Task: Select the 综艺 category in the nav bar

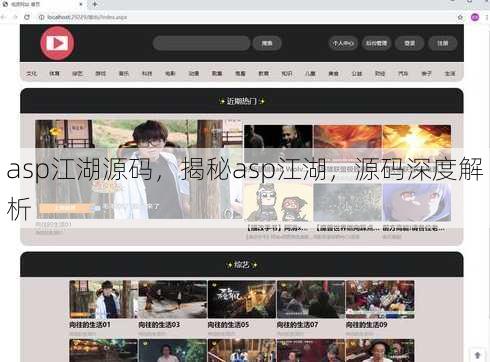Action: 77,73
